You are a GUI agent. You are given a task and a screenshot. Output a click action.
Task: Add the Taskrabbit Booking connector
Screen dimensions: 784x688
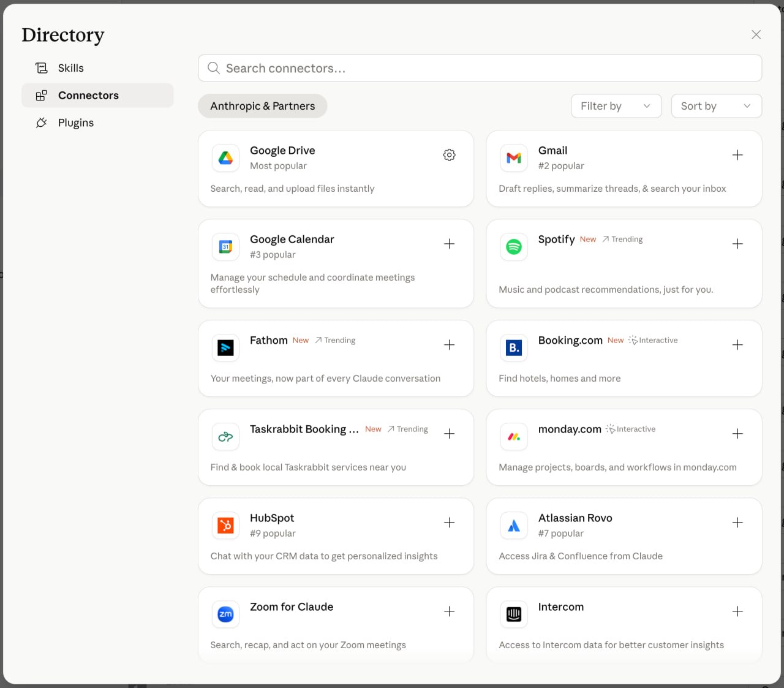click(x=449, y=434)
